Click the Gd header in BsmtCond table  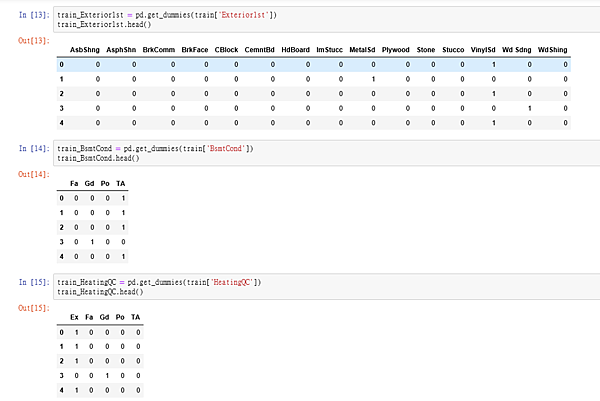[90, 184]
